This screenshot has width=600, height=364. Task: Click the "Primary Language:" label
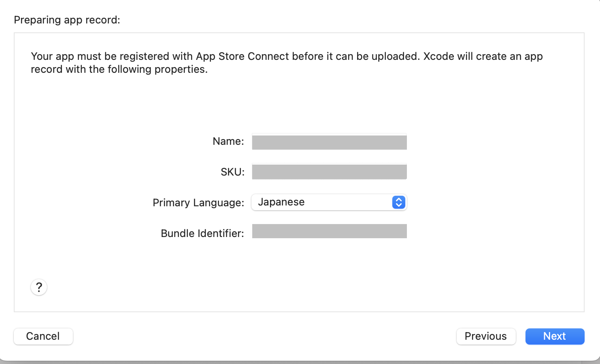point(198,203)
